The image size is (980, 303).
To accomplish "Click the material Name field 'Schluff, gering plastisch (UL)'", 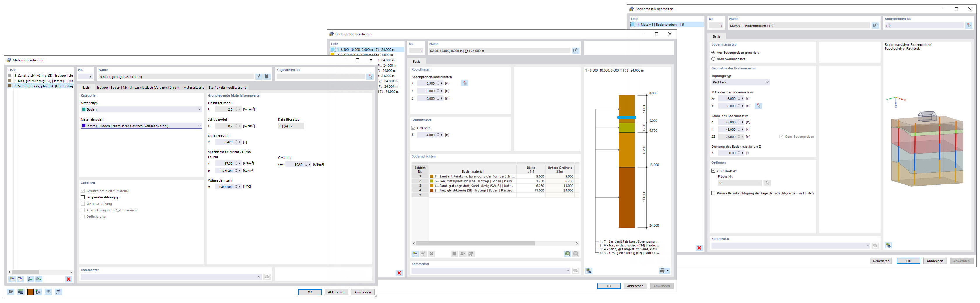I will (176, 76).
